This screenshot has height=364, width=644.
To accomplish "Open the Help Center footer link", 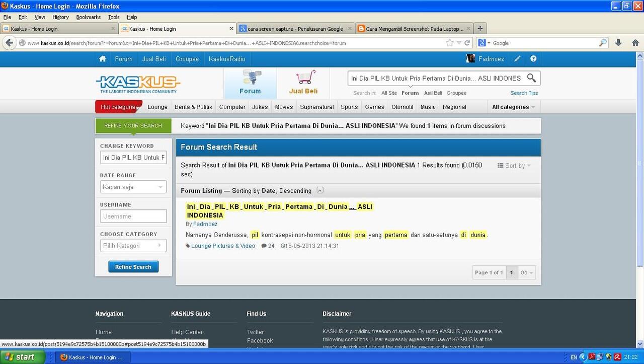I will [x=187, y=332].
